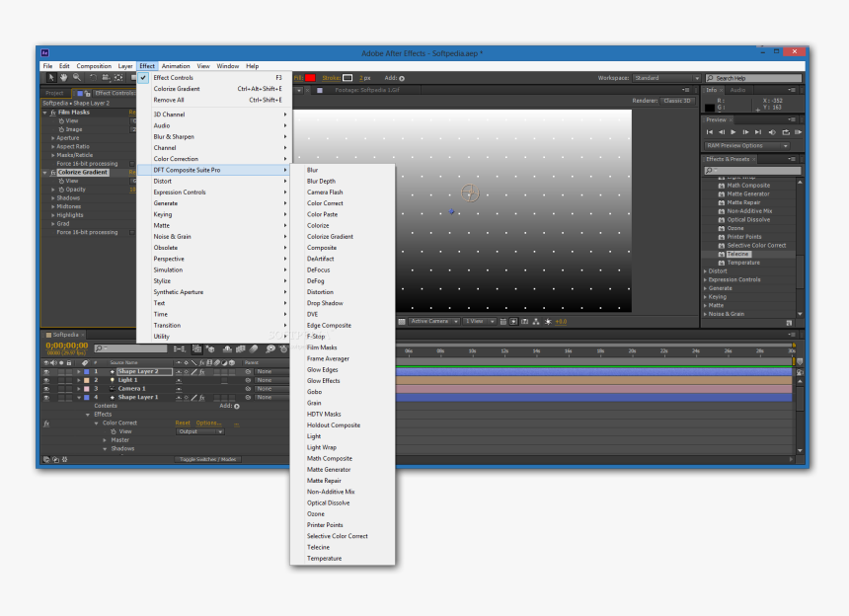Open the Animation menu
849x616 pixels.
176,66
